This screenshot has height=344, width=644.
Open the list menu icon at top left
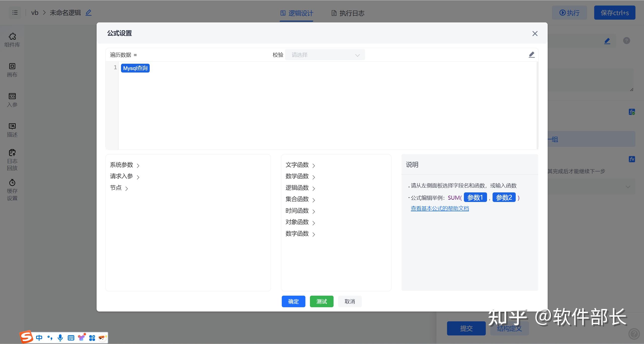[15, 13]
